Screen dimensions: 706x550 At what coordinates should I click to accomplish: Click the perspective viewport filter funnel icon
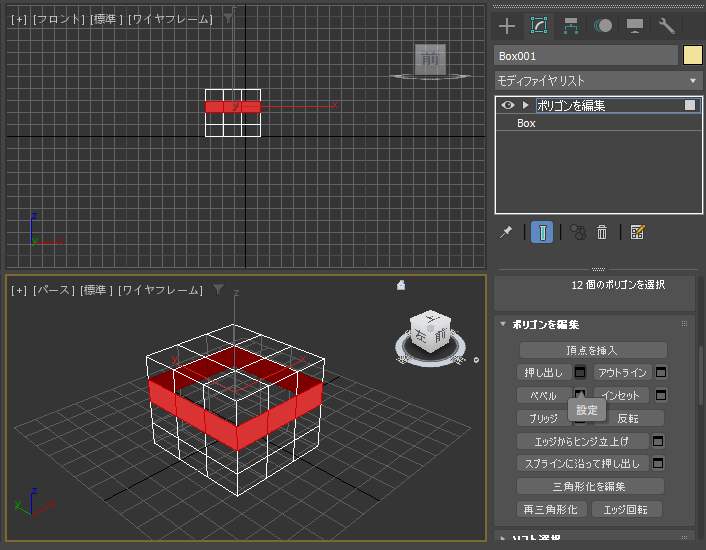[218, 289]
